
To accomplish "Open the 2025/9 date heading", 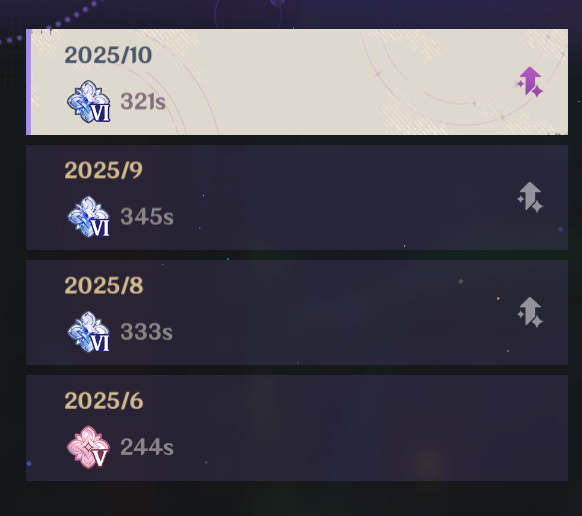I will click(104, 170).
